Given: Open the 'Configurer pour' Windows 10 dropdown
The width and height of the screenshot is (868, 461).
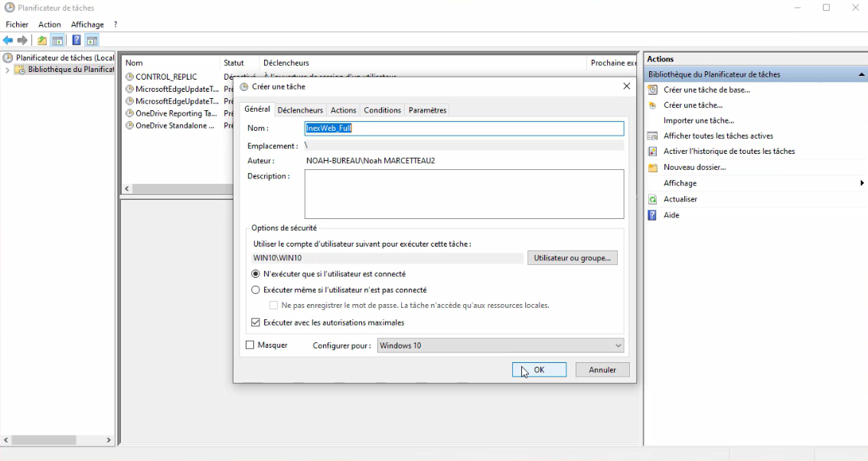Looking at the screenshot, I should (501, 346).
